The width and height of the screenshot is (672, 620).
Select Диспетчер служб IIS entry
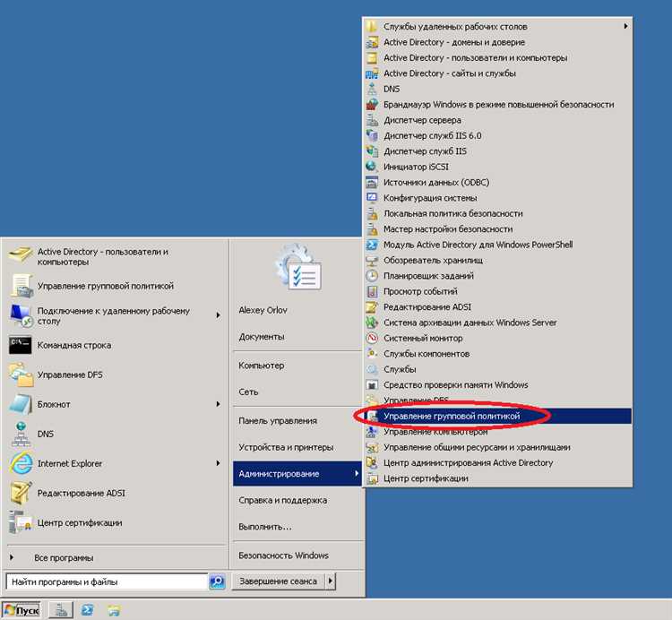[497, 151]
